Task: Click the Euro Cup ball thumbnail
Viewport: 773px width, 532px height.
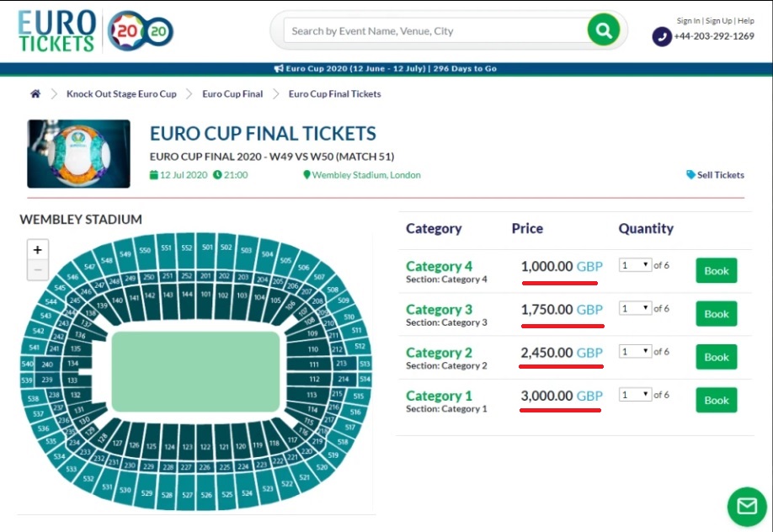Action: 79,154
